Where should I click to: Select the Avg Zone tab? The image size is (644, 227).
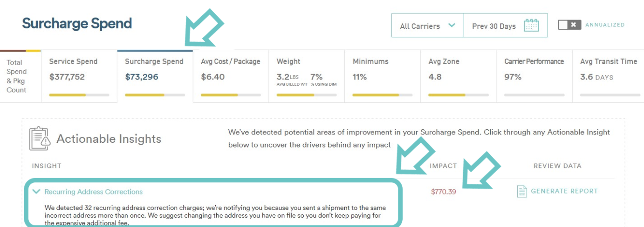pos(459,76)
